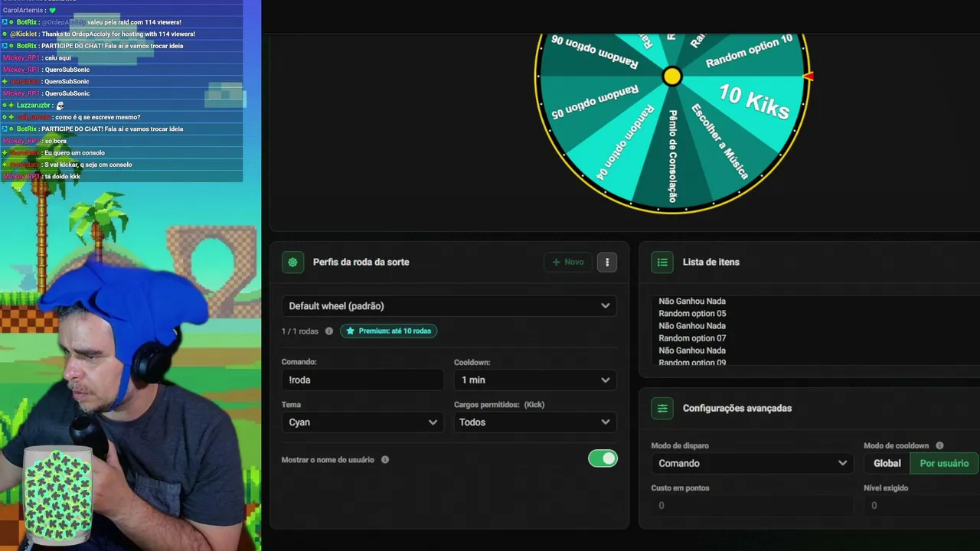This screenshot has height=551, width=980.
Task: Click the Random option 04 wheel segment
Action: point(626,143)
